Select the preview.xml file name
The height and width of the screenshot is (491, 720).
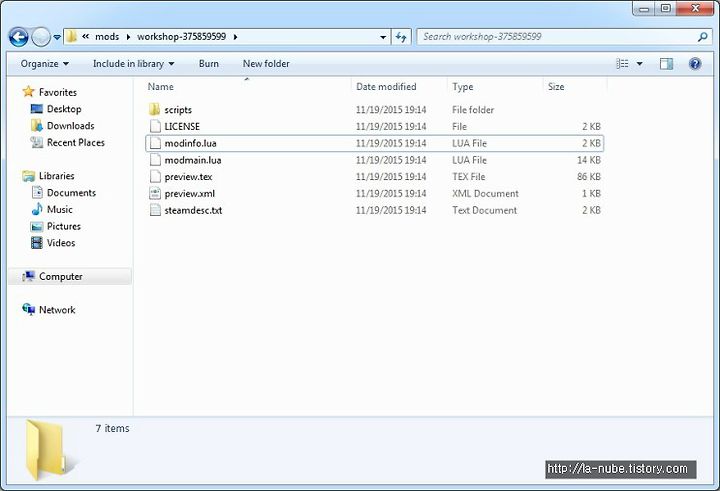coord(190,194)
